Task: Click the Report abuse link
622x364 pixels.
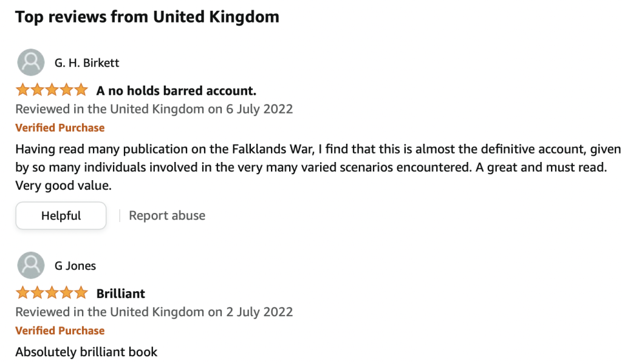Action: tap(167, 215)
